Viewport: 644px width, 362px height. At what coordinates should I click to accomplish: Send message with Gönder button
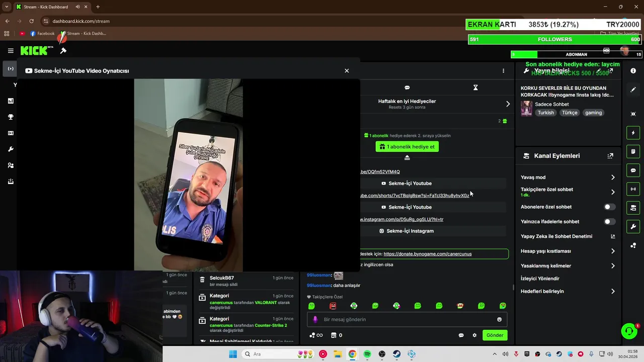pyautogui.click(x=495, y=335)
